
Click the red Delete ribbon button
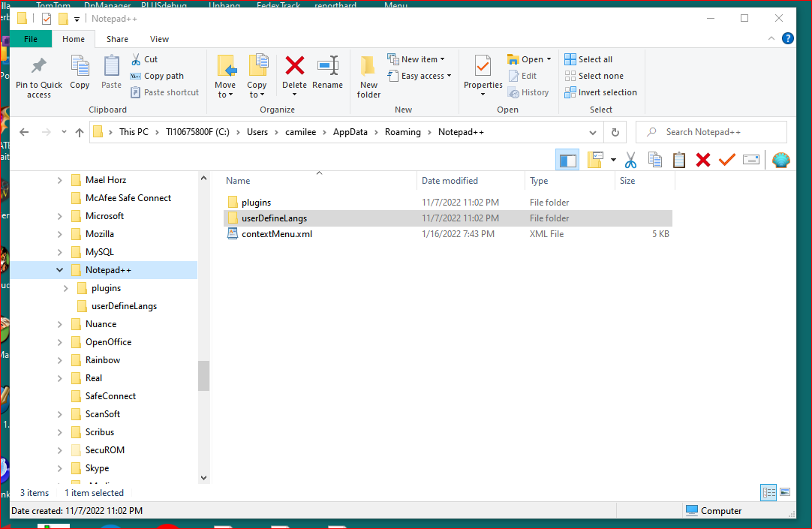pos(295,77)
